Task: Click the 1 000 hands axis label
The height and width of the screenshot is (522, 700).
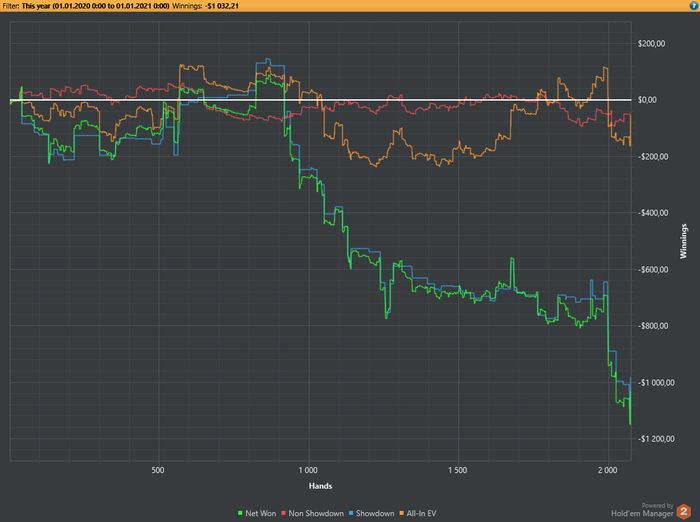Action: click(308, 470)
